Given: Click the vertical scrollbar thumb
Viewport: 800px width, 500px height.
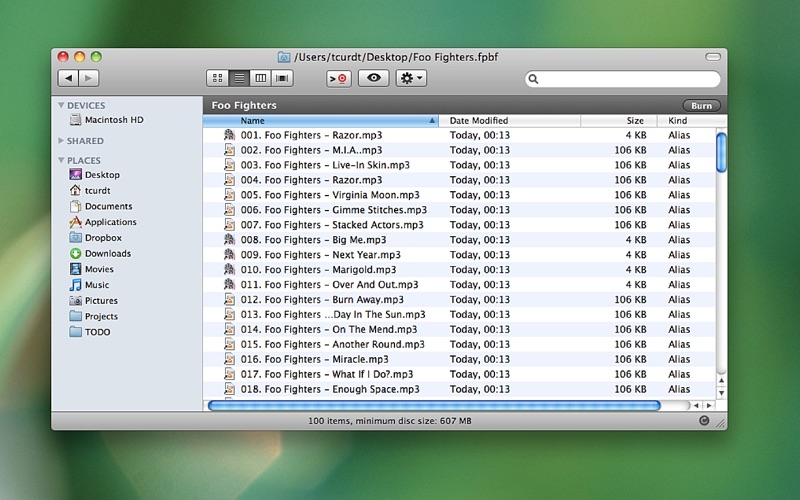Looking at the screenshot, I should [721, 152].
